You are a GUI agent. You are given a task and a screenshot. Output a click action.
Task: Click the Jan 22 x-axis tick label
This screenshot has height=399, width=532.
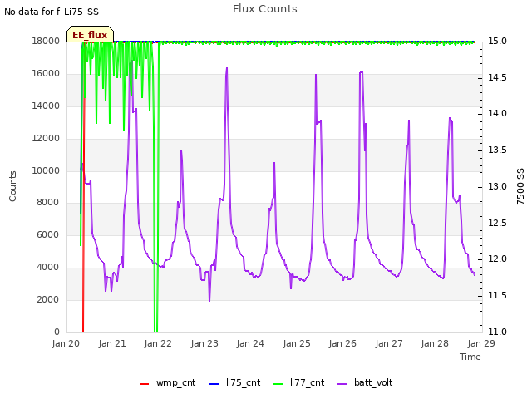(158, 343)
